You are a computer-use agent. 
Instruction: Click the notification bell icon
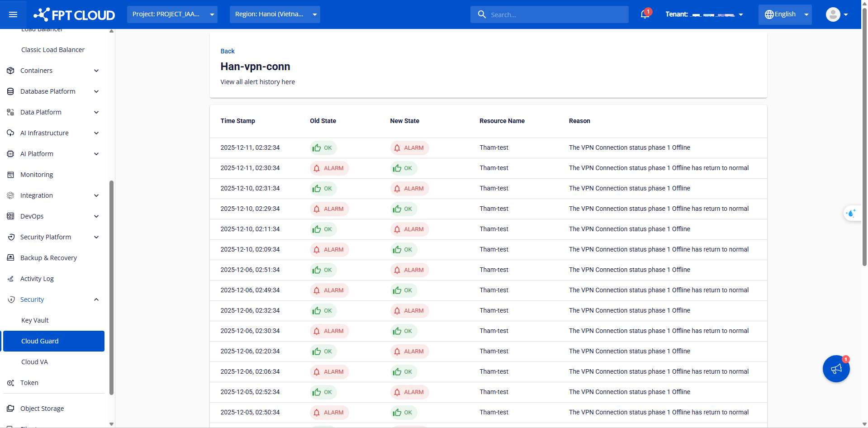pos(645,14)
